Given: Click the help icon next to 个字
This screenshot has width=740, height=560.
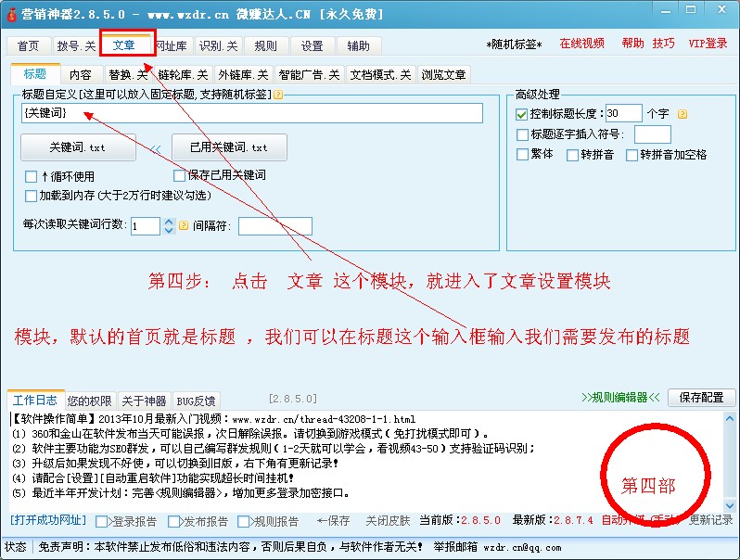Looking at the screenshot, I should pyautogui.click(x=683, y=114).
